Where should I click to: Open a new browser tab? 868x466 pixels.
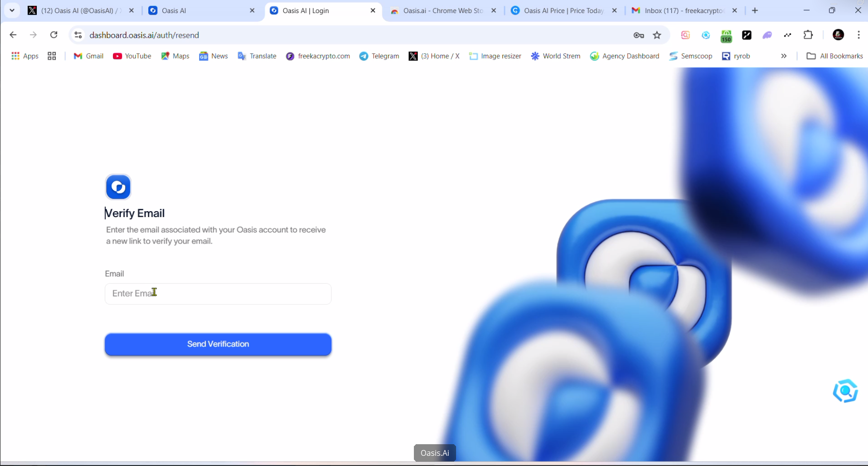tap(755, 11)
